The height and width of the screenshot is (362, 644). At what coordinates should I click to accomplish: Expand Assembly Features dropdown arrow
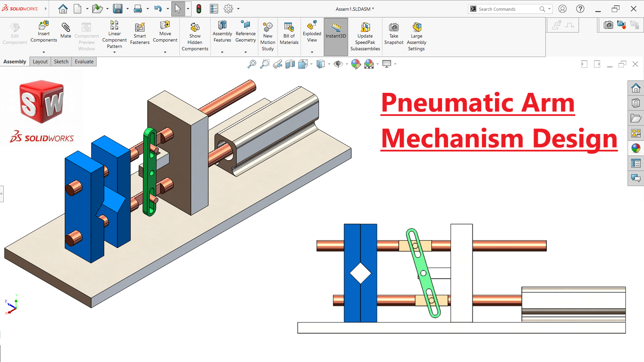[x=222, y=52]
